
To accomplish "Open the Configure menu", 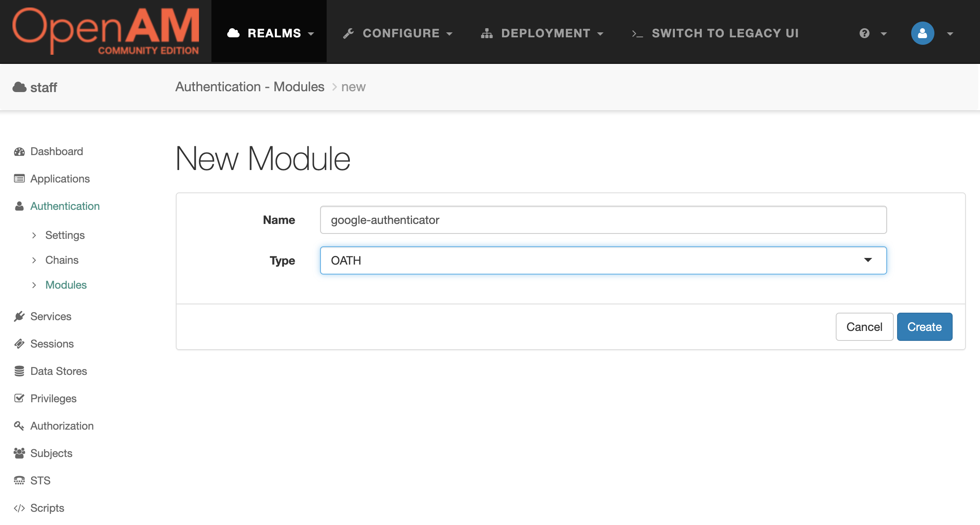I will [x=398, y=33].
